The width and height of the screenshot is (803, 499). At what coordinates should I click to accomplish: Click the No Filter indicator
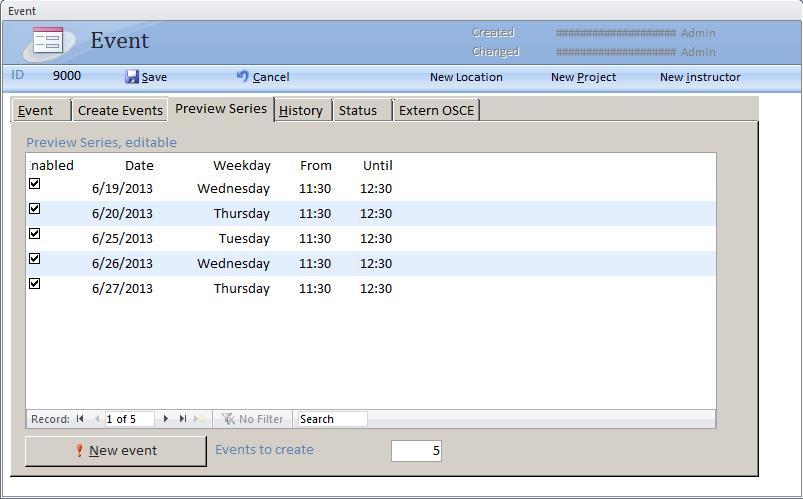(252, 419)
